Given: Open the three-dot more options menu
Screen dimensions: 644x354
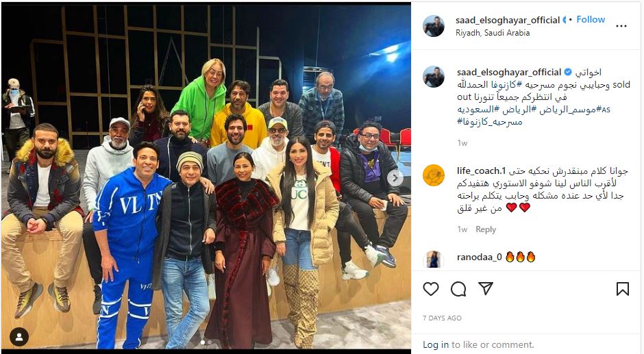Looking at the screenshot, I should (621, 26).
